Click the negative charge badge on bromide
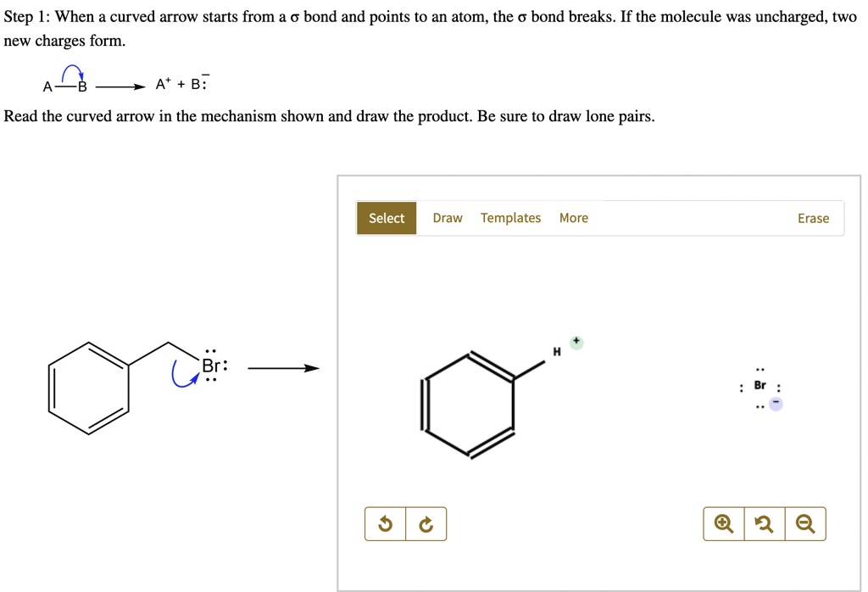This screenshot has height=592, width=868. coord(777,404)
